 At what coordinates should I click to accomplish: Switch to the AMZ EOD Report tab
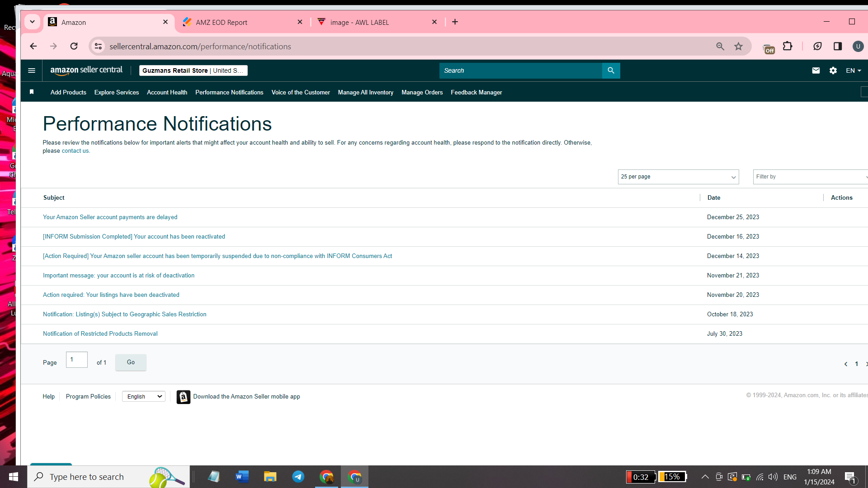[x=242, y=22]
